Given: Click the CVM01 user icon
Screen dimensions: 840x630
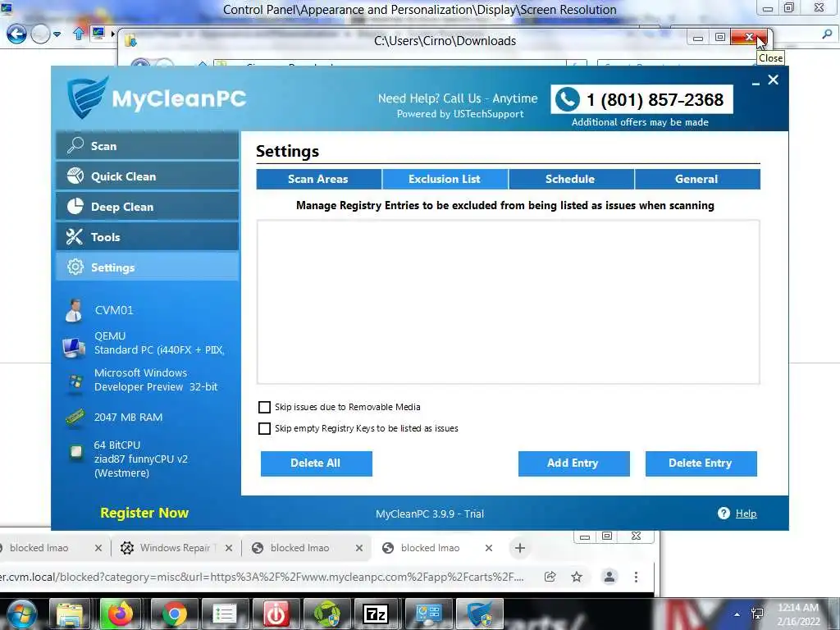Looking at the screenshot, I should coord(74,311).
